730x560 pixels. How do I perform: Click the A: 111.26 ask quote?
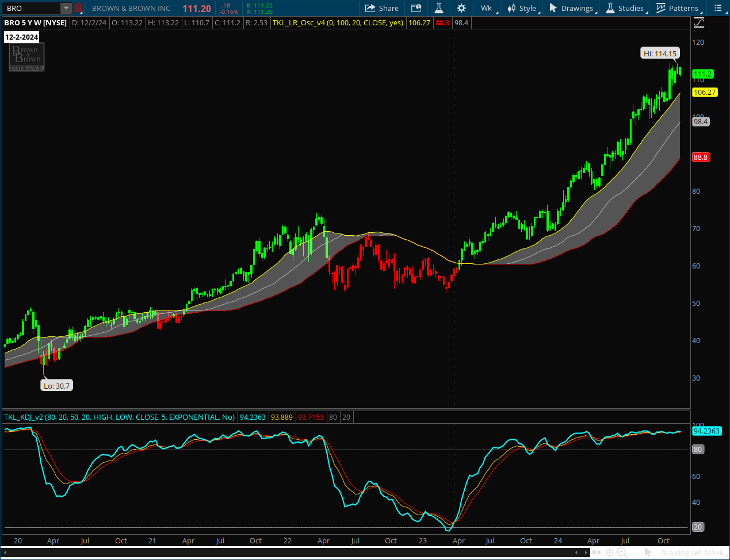(x=259, y=11)
